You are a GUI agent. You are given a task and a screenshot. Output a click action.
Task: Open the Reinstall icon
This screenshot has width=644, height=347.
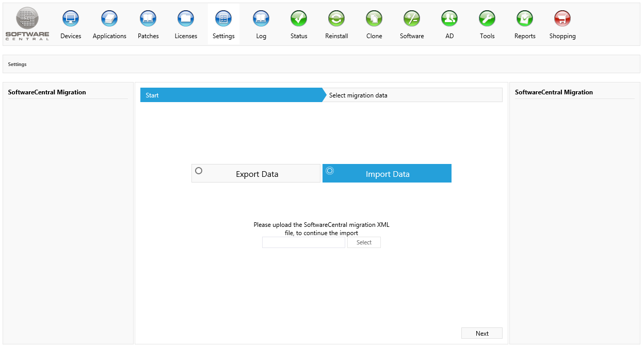[336, 19]
